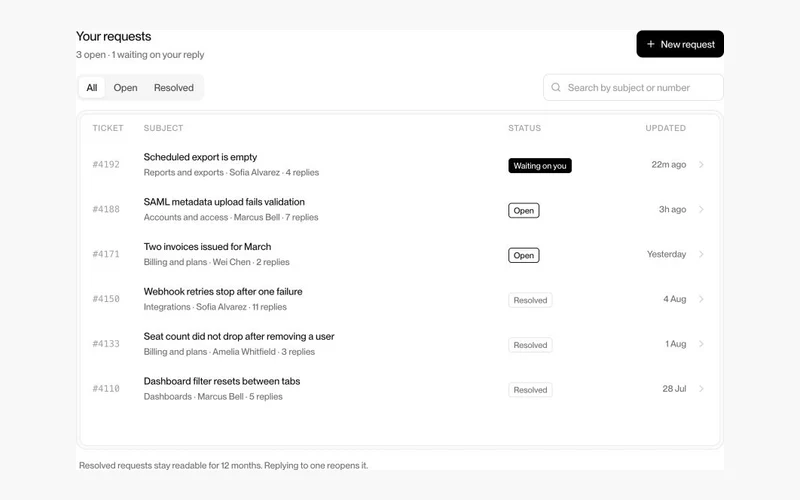The image size is (800, 500).
Task: Open 'Webhook retries stop after one failure' request
Action: [223, 292]
